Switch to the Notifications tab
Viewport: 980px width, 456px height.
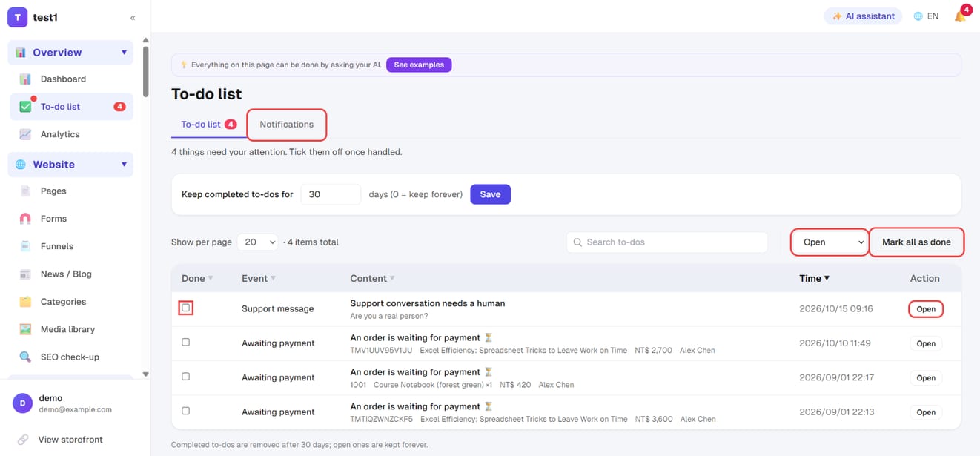[x=287, y=125]
